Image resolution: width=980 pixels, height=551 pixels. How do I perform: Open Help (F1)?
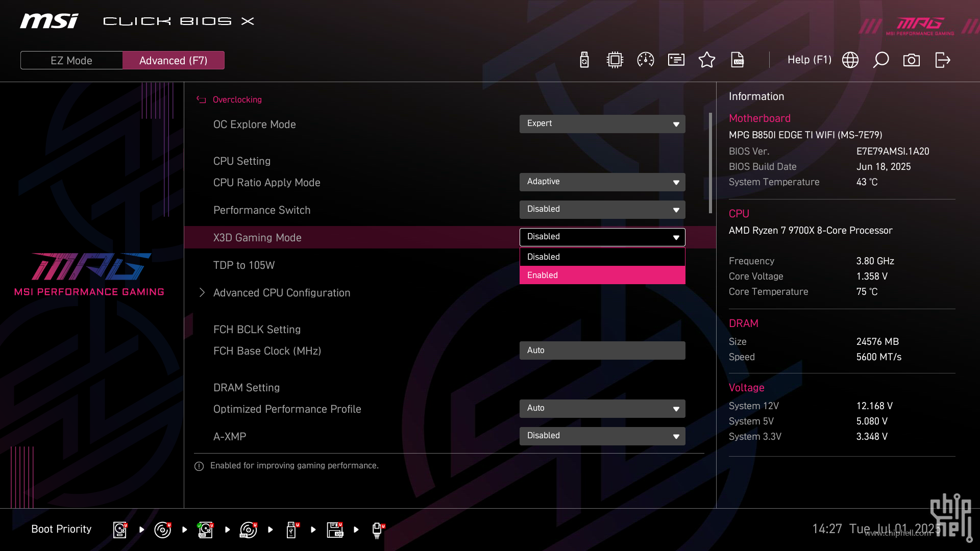pos(810,60)
